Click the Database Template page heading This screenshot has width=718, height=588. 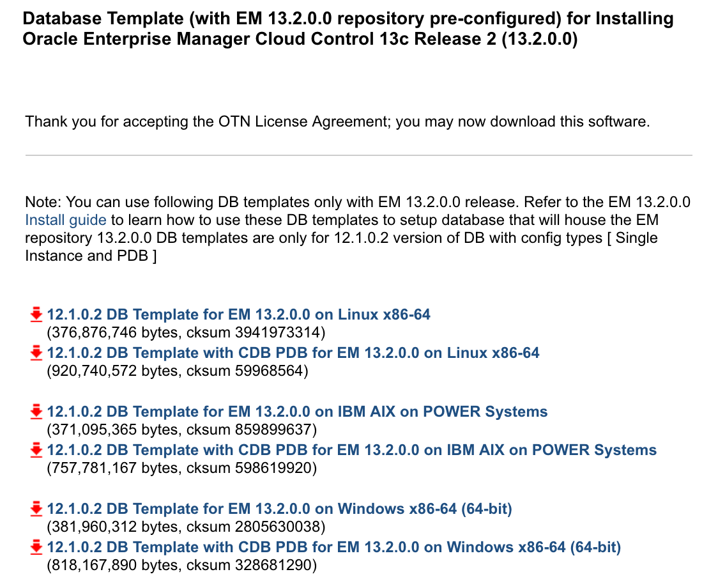pyautogui.click(x=348, y=28)
